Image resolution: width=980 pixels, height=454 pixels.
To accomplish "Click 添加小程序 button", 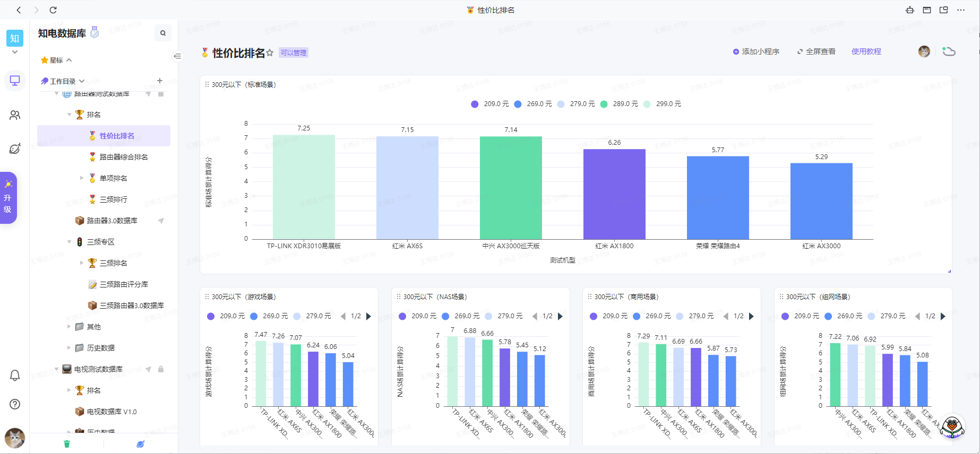I will 756,51.
